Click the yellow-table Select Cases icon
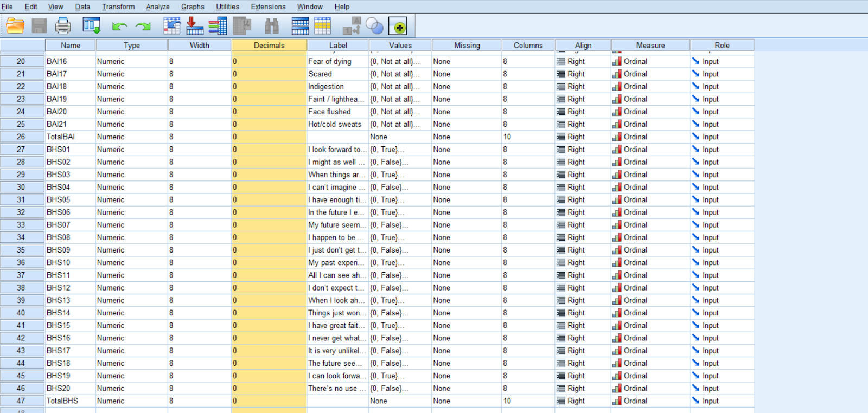Image resolution: width=868 pixels, height=413 pixels. 322,25
